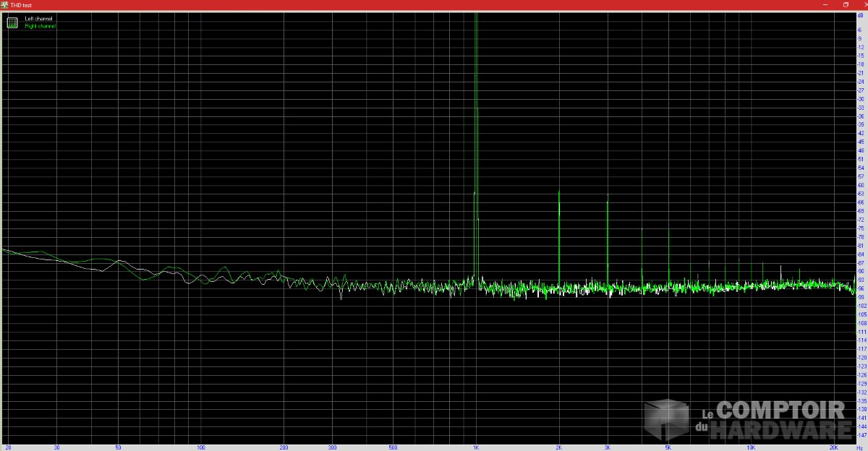Click the 200 frequency axis label
This screenshot has width=868, height=451.
click(284, 447)
